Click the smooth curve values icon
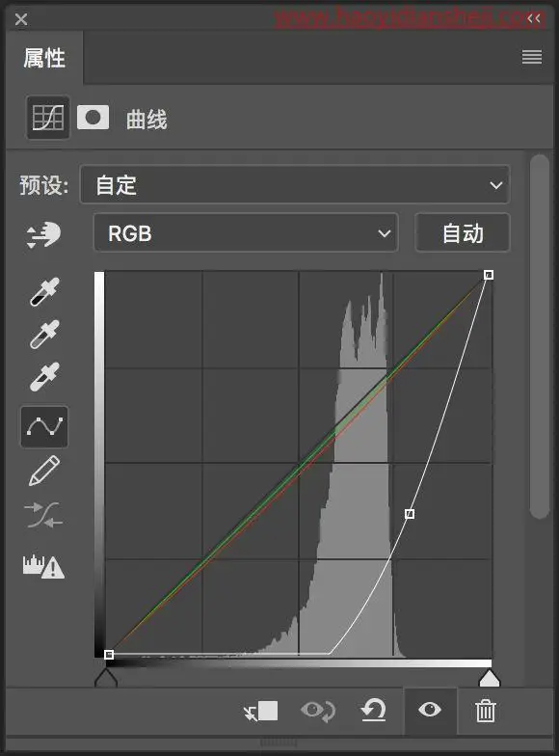This screenshot has height=756, width=559. coord(43,515)
